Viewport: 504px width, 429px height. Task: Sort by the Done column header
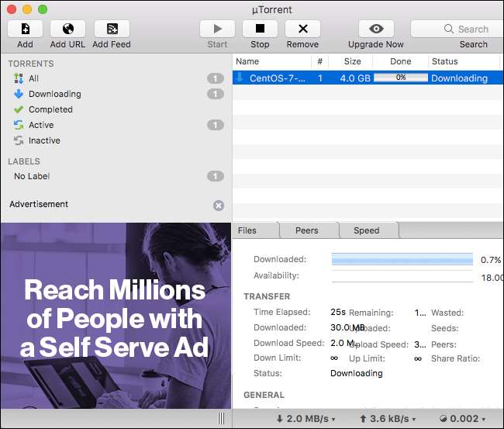tap(401, 61)
